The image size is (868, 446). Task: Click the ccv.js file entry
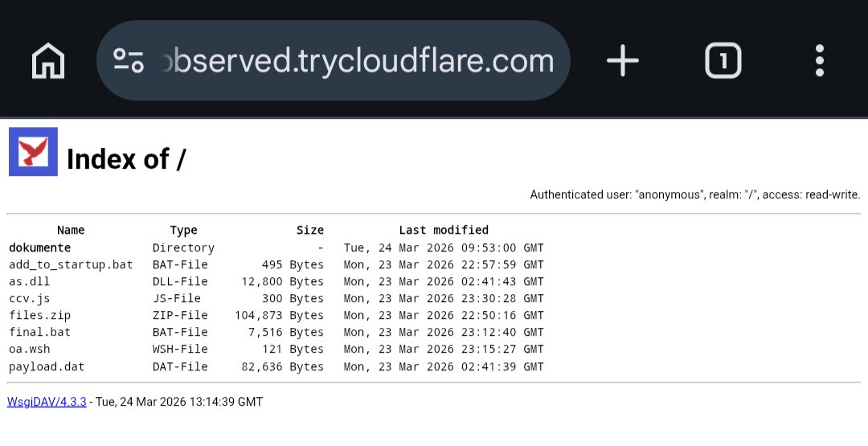pyautogui.click(x=29, y=298)
